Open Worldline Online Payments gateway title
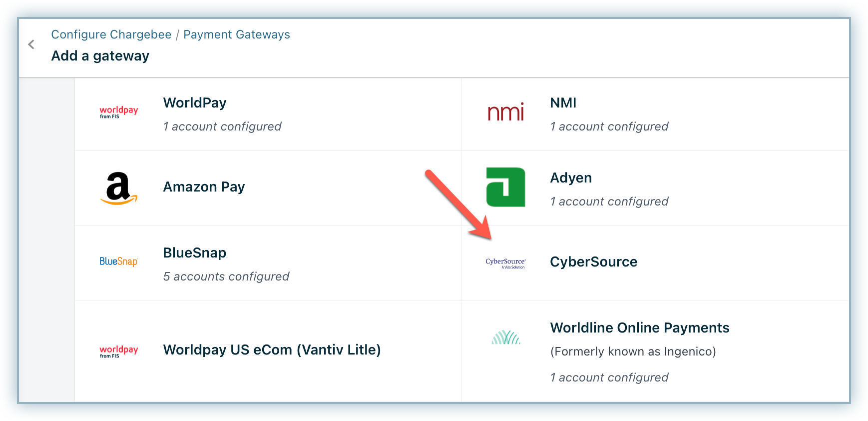The image size is (868, 421). coord(639,328)
